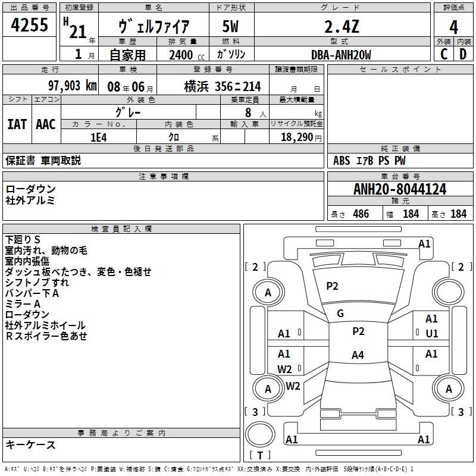
Task: Click the registration number 横浜 356 cell
Action: pyautogui.click(x=213, y=86)
